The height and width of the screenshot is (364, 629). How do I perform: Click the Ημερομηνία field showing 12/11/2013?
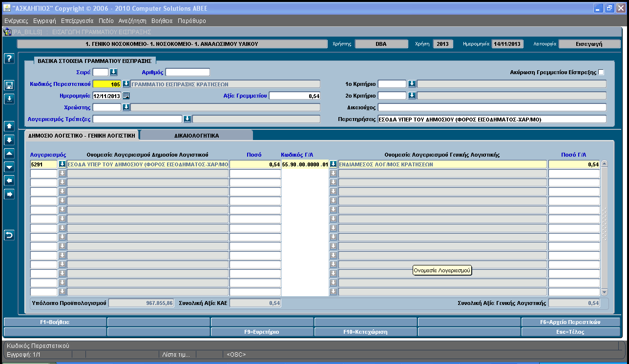pos(107,96)
